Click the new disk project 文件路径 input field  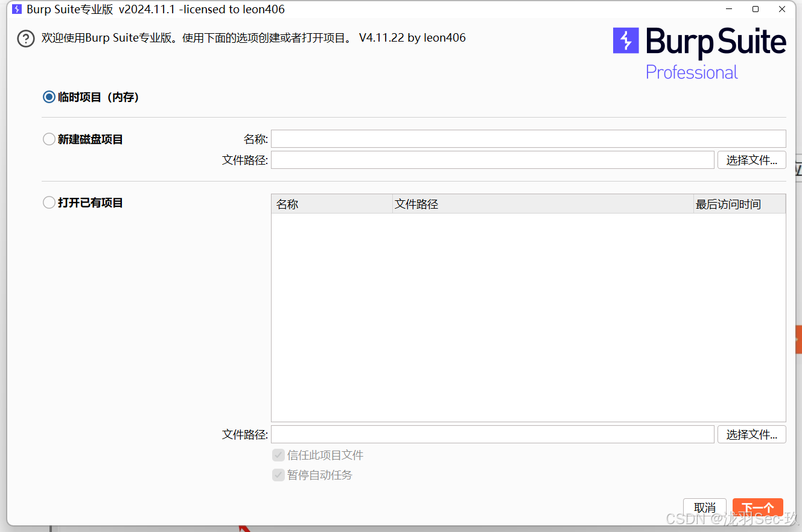492,160
